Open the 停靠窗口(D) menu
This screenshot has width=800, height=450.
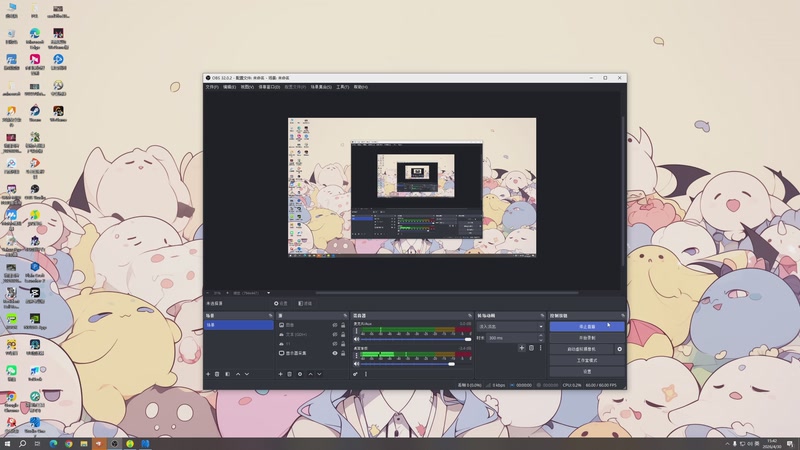[269, 87]
